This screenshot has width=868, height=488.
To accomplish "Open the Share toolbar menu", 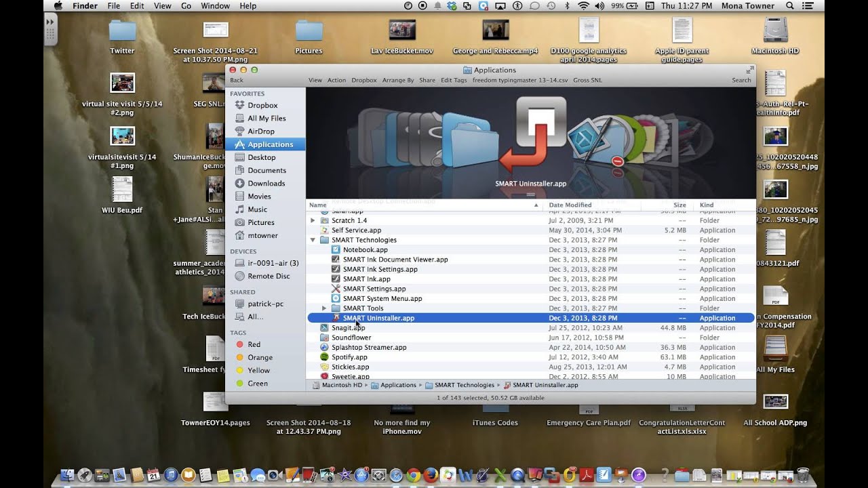I will [427, 80].
